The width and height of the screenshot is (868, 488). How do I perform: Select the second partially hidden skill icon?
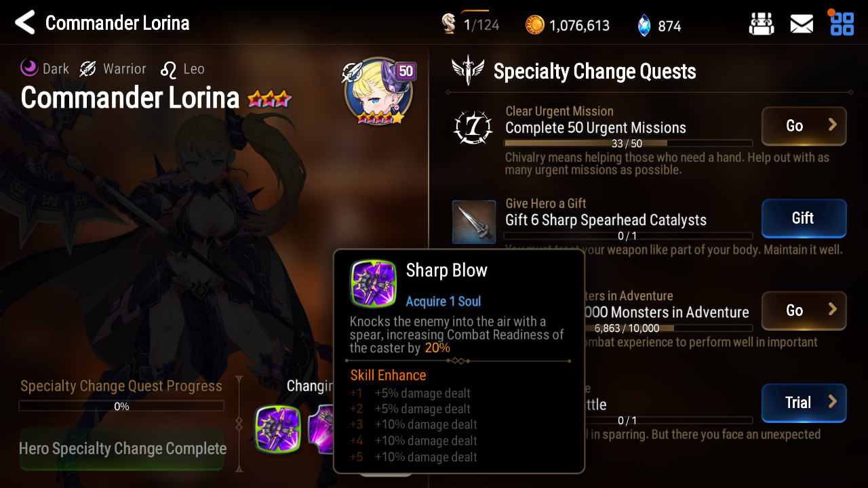click(x=320, y=429)
